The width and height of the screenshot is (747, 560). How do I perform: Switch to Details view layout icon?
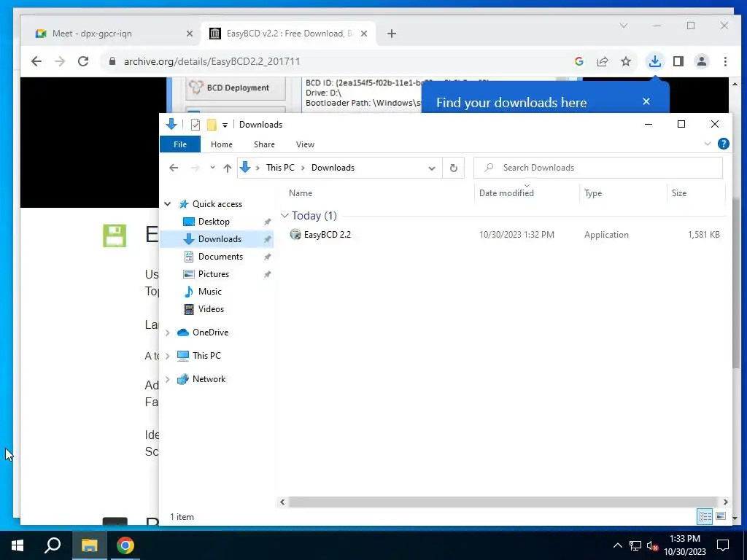pyautogui.click(x=705, y=516)
